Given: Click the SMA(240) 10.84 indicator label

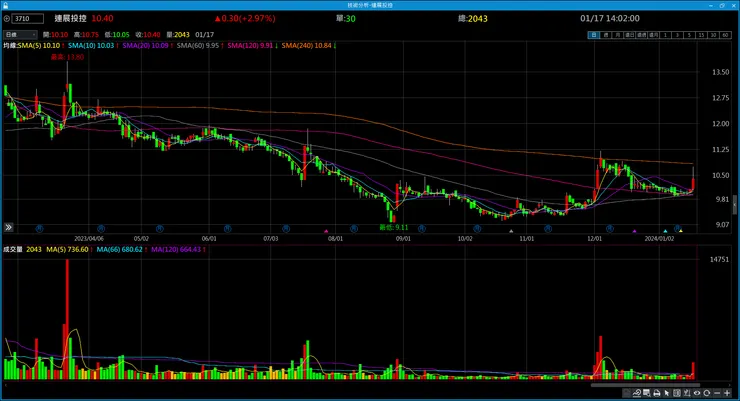Looking at the screenshot, I should 309,46.
